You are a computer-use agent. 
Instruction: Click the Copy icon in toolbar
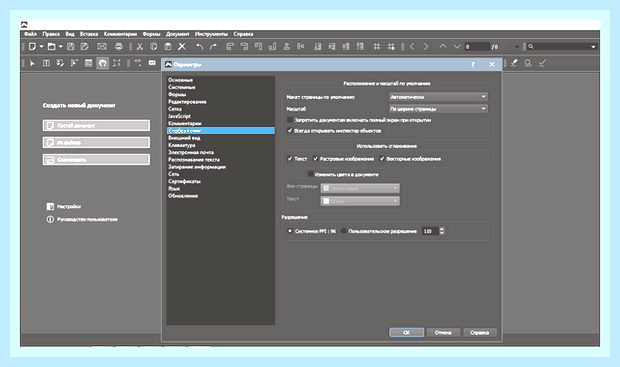pyautogui.click(x=153, y=47)
